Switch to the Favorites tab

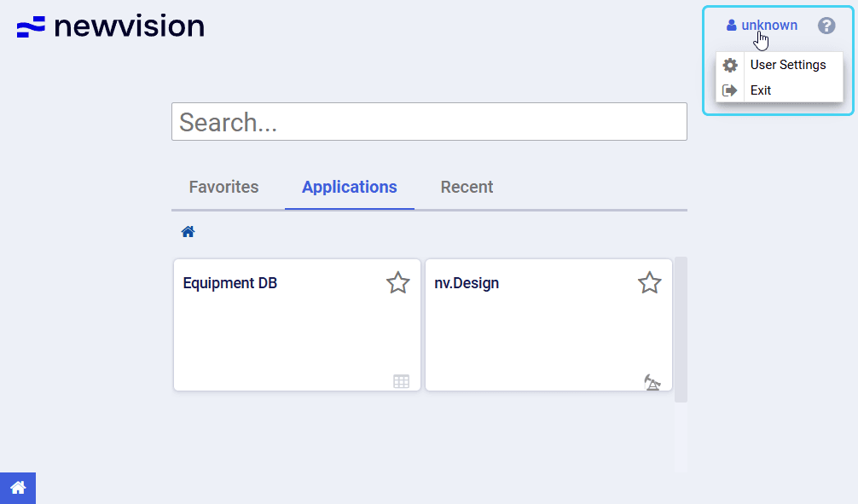pos(223,187)
